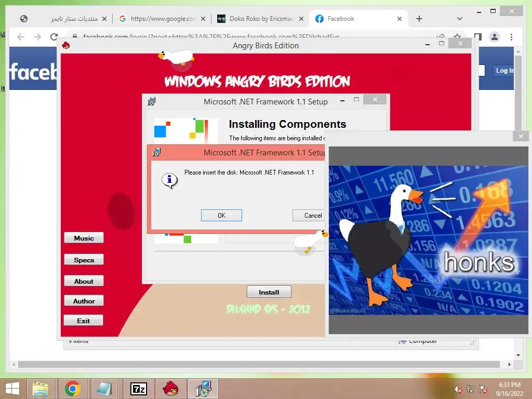Viewport: 532px width, 399px height.
Task: Open 7-Zip from the taskbar
Action: (x=138, y=389)
